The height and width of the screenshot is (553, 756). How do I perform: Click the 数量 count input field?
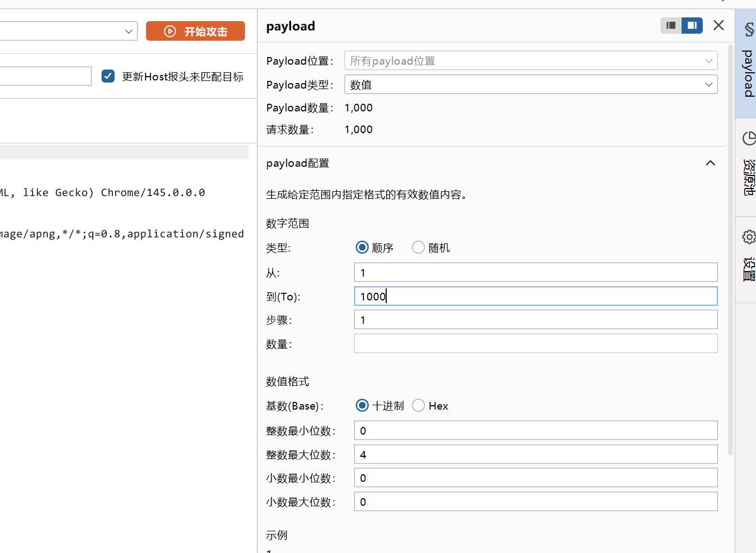point(535,344)
